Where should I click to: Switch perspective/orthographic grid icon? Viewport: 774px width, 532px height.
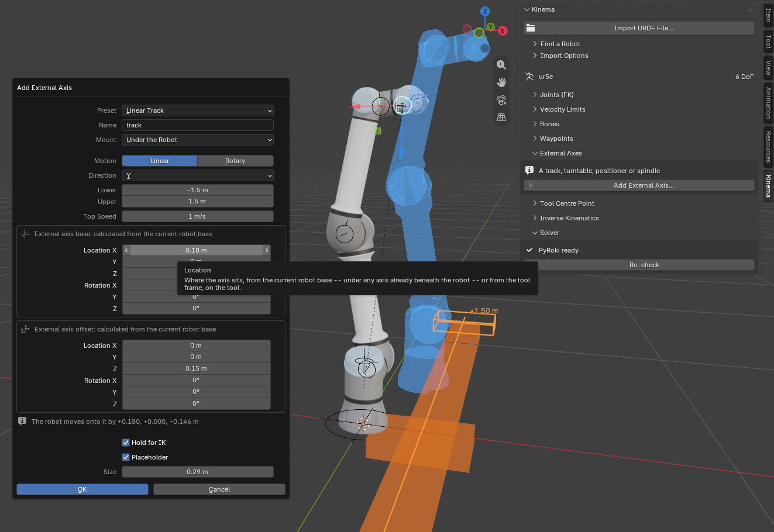pos(501,118)
